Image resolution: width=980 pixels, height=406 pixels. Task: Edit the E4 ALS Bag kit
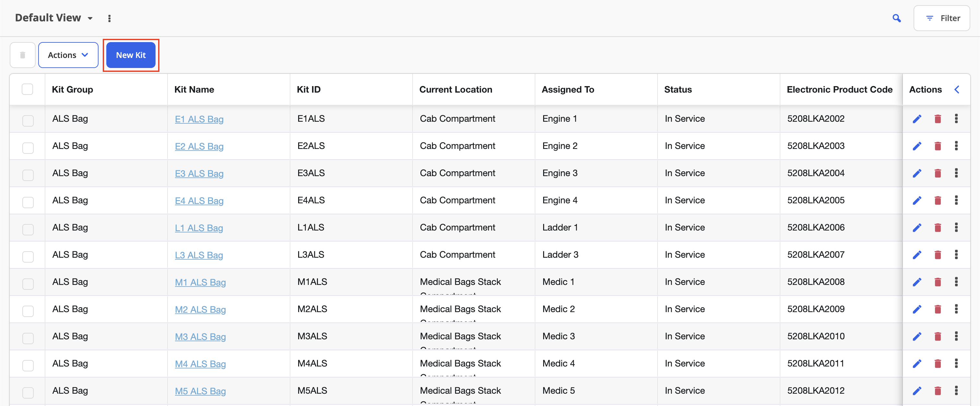point(917,200)
